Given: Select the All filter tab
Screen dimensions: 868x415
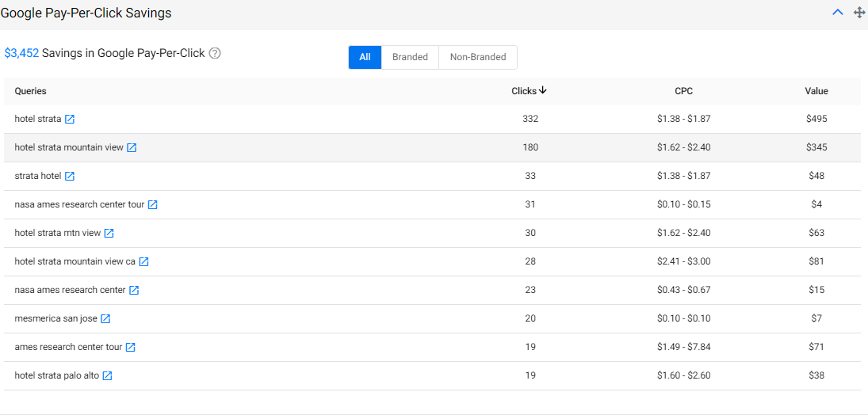Looking at the screenshot, I should coord(365,57).
